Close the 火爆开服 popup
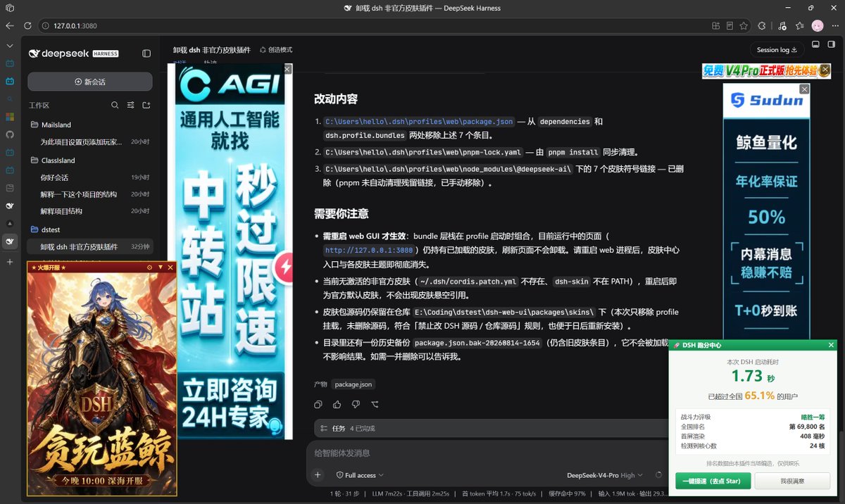 (170, 267)
